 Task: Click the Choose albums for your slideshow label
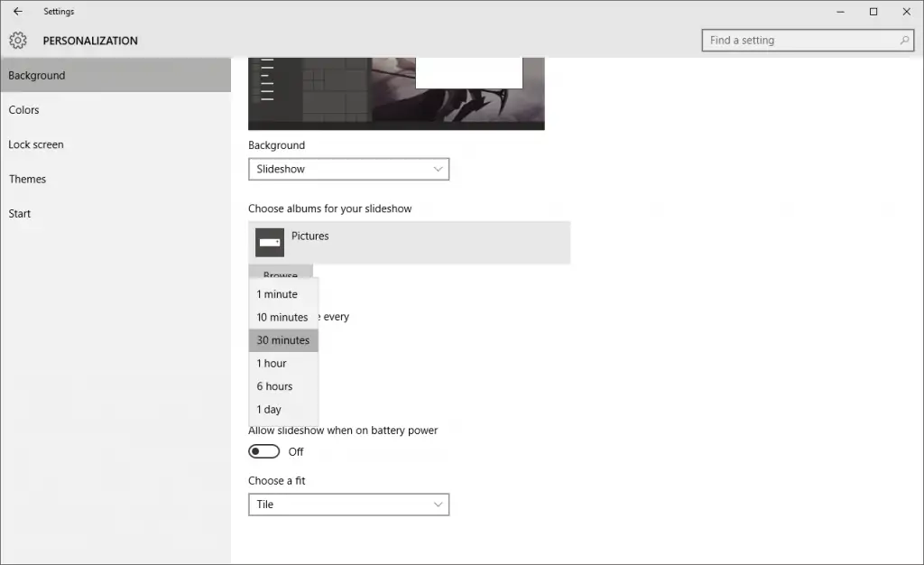(x=329, y=208)
